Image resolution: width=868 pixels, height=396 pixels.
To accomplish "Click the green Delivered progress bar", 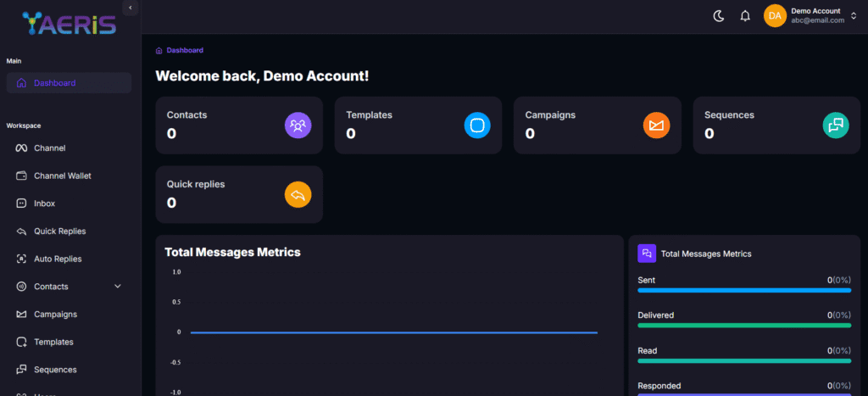I will [744, 325].
